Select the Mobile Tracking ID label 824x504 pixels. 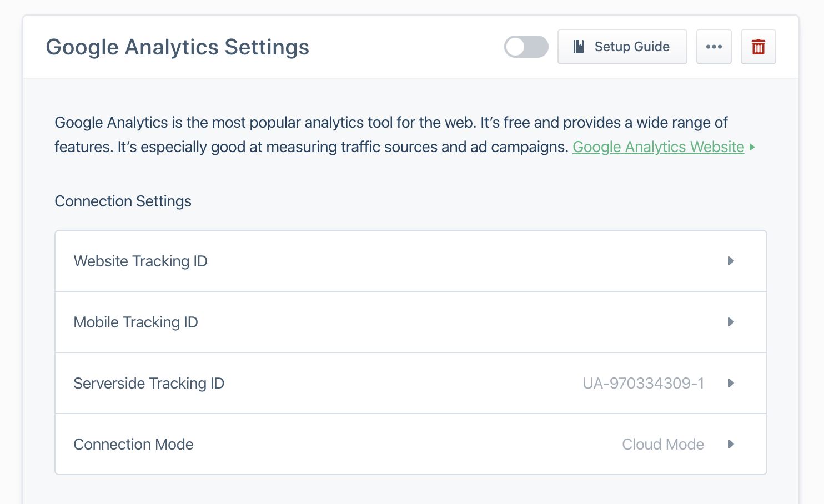pyautogui.click(x=136, y=322)
